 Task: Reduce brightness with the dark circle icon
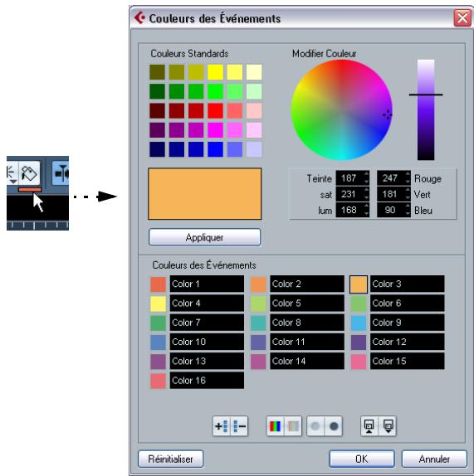pos(334,426)
